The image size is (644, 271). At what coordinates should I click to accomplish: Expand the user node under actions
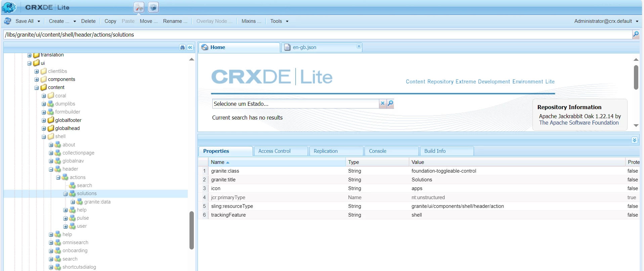pos(66,226)
